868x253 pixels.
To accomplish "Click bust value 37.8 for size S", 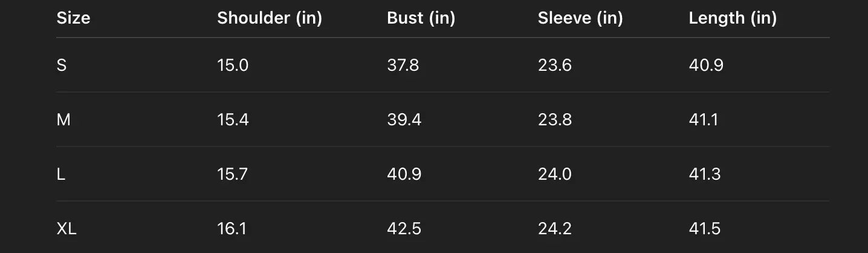I will (403, 65).
